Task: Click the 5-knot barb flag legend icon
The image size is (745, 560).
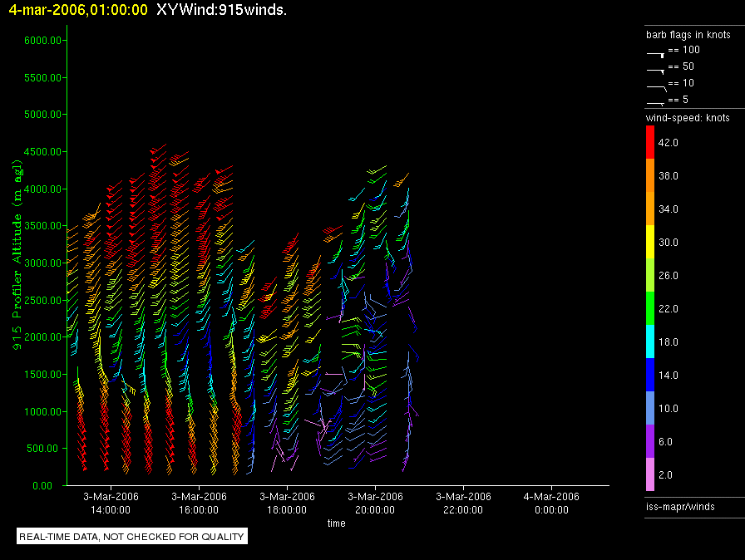Action: pos(655,101)
